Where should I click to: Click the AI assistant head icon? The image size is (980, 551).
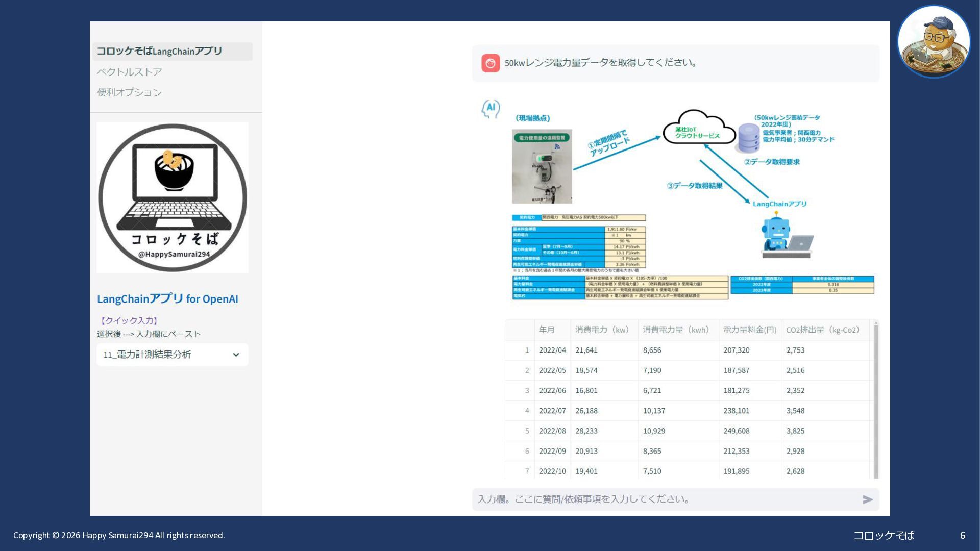tap(491, 109)
